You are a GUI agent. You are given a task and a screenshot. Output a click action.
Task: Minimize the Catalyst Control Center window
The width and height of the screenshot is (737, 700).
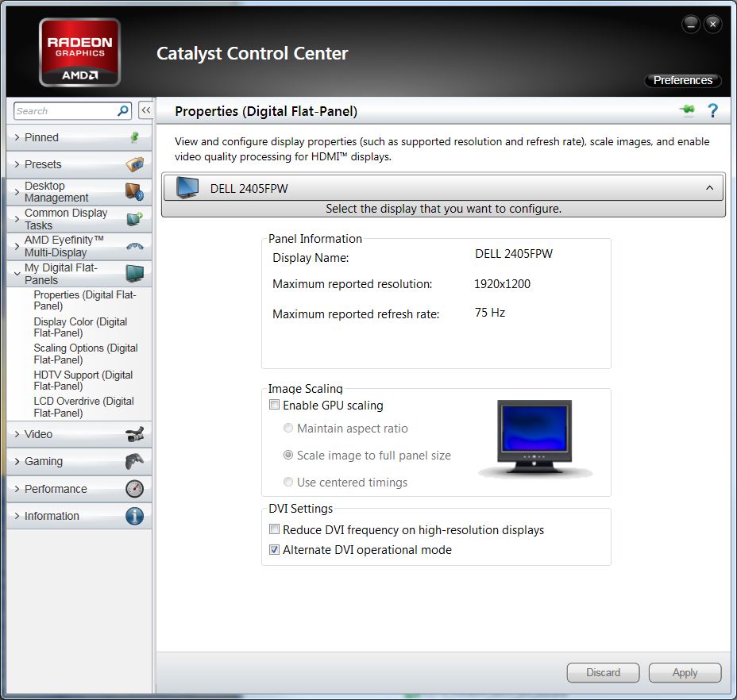(691, 24)
